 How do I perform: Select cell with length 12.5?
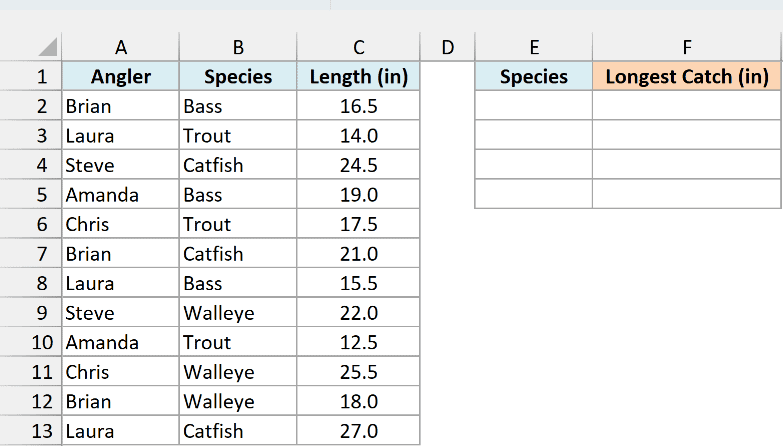pos(359,342)
